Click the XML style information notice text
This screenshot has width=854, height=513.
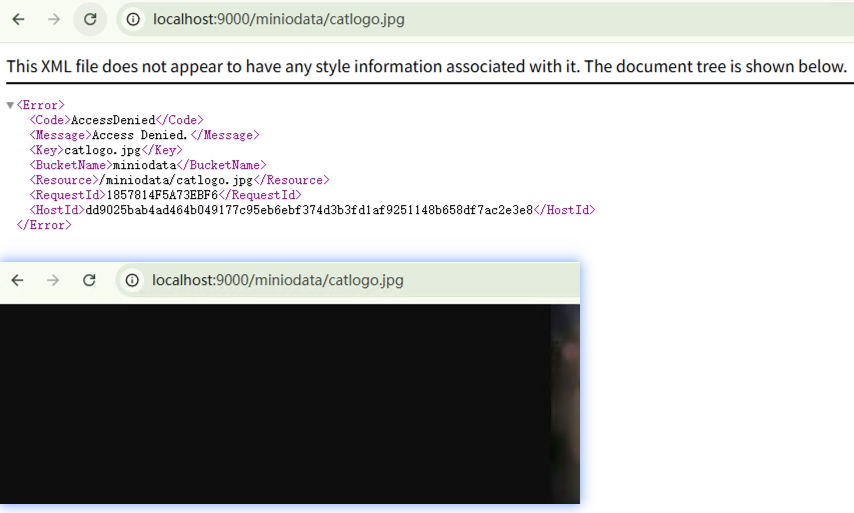(426, 66)
